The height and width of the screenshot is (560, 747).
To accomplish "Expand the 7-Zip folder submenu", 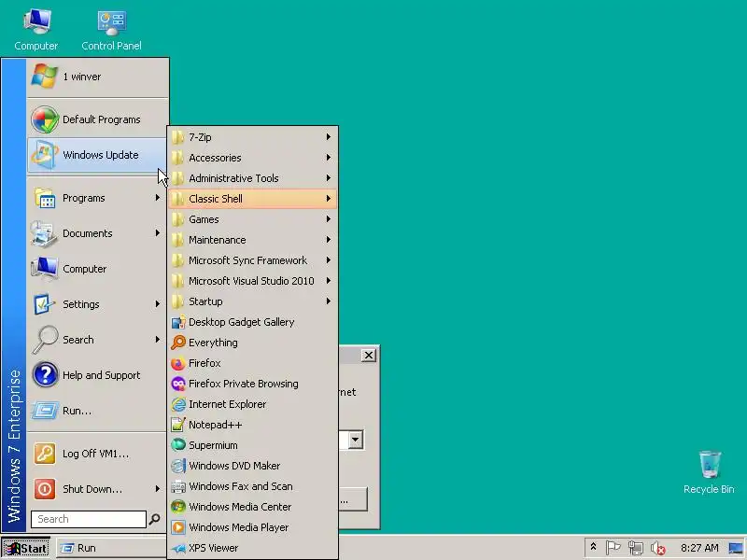I will [x=252, y=137].
